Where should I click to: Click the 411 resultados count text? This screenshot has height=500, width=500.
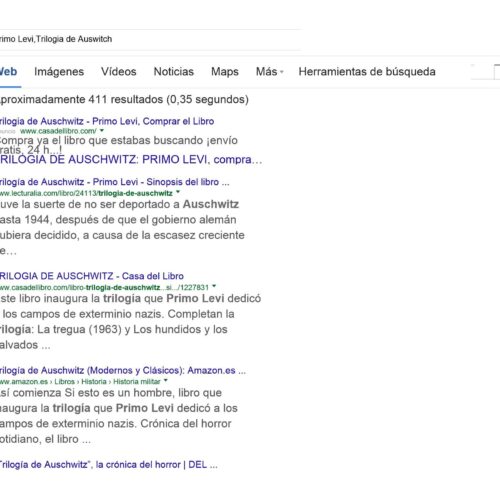(124, 100)
